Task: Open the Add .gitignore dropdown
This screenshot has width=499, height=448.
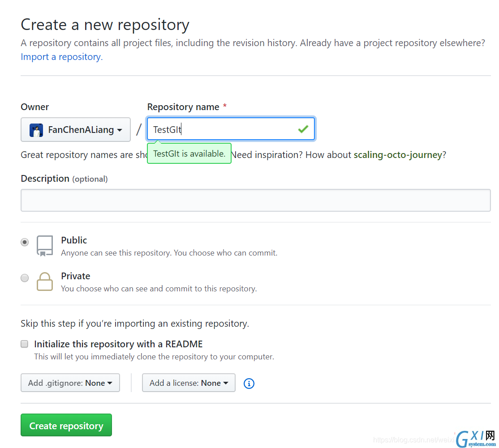Action: click(x=70, y=383)
